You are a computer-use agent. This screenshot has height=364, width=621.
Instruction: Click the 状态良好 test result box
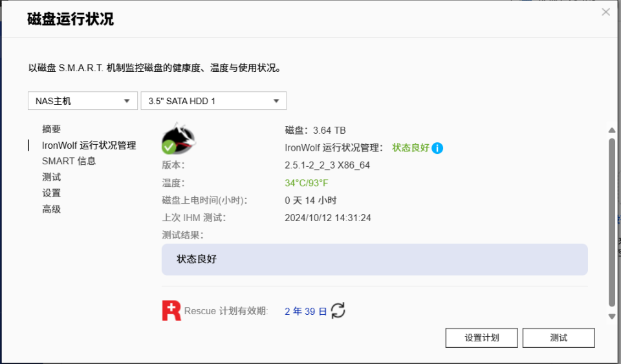pyautogui.click(x=375, y=259)
